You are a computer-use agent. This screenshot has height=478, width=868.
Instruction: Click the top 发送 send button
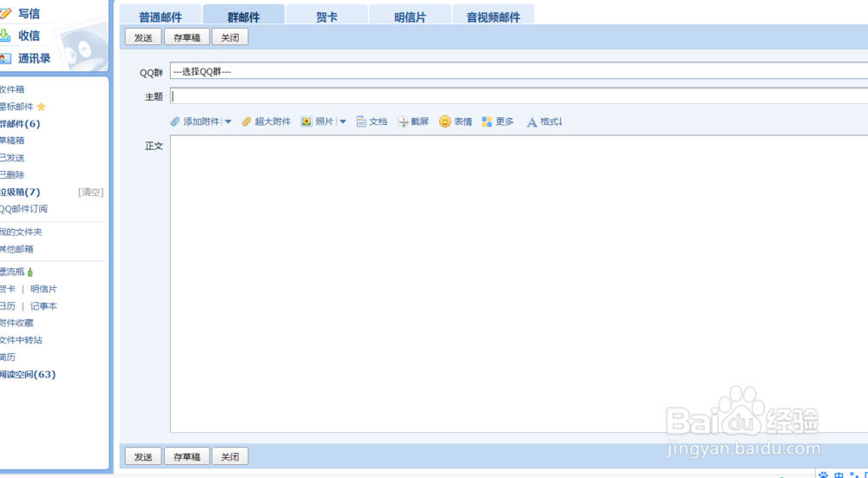click(x=143, y=37)
